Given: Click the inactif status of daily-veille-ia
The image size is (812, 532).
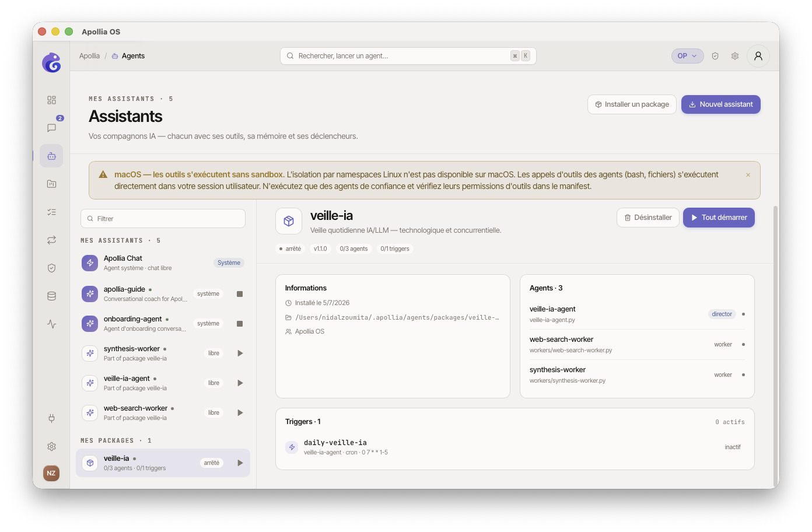Looking at the screenshot, I should (x=733, y=447).
